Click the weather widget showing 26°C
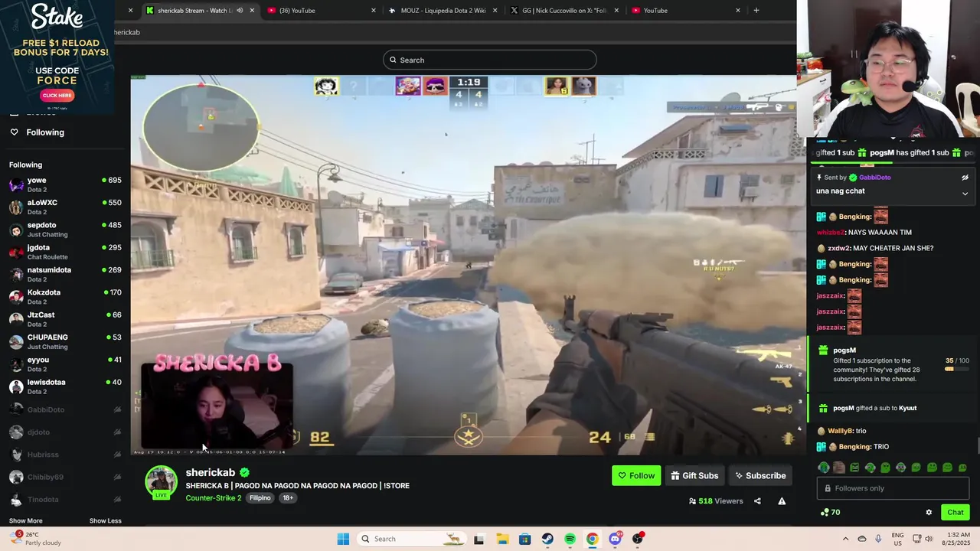This screenshot has height=551, width=980. [34, 539]
